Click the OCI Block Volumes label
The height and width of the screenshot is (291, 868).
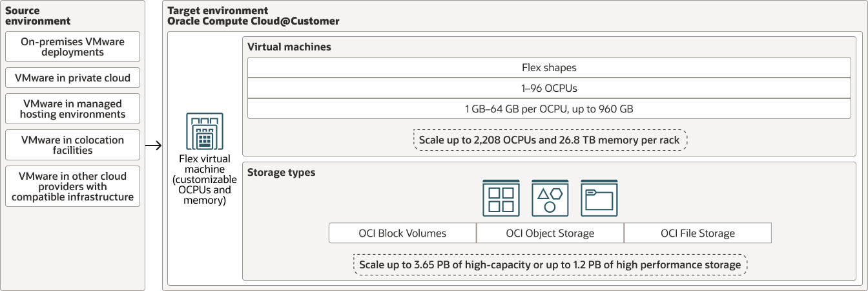click(402, 233)
